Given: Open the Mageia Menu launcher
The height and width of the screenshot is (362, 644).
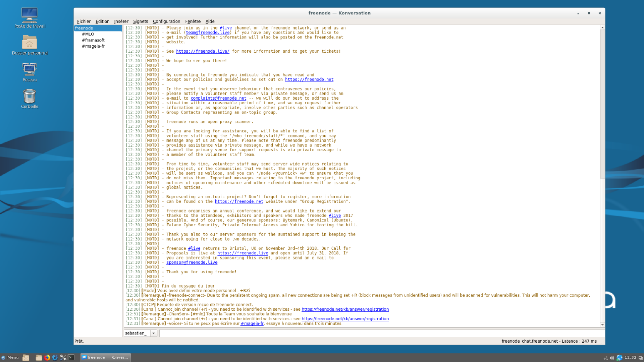Looking at the screenshot, I should pos(10,357).
